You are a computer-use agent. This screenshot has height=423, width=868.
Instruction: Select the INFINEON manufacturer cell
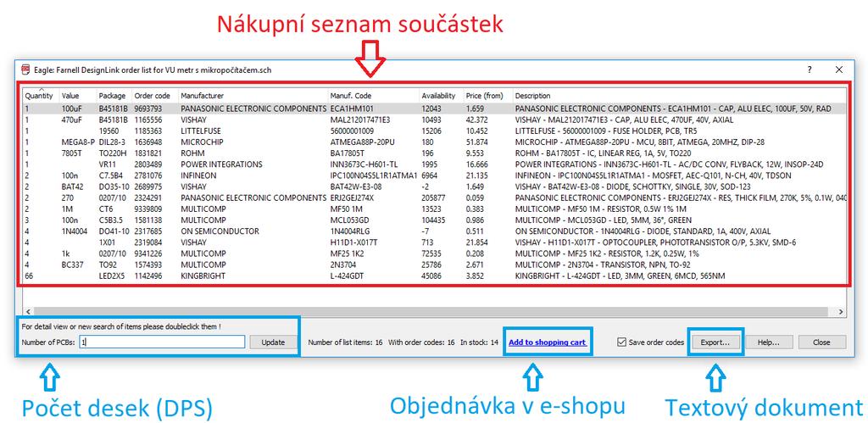click(x=198, y=175)
